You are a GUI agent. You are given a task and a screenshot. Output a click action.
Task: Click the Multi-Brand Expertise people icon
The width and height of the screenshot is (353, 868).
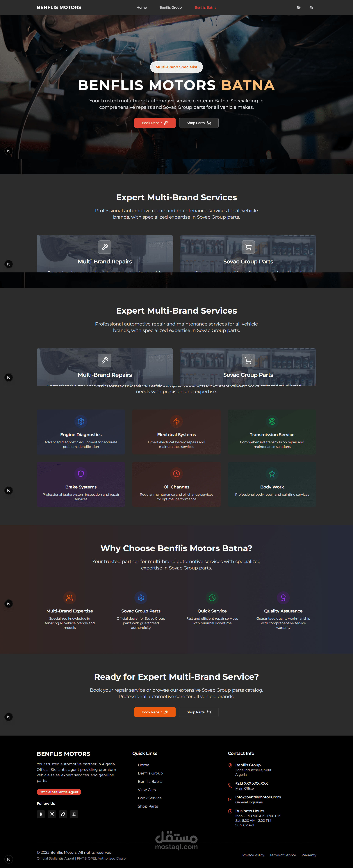[x=69, y=597]
